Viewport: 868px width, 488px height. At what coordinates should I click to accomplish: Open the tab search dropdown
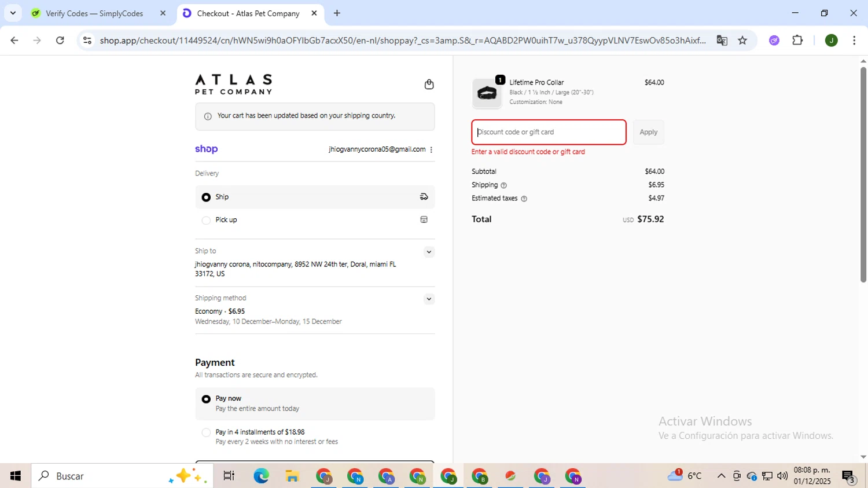(x=13, y=13)
